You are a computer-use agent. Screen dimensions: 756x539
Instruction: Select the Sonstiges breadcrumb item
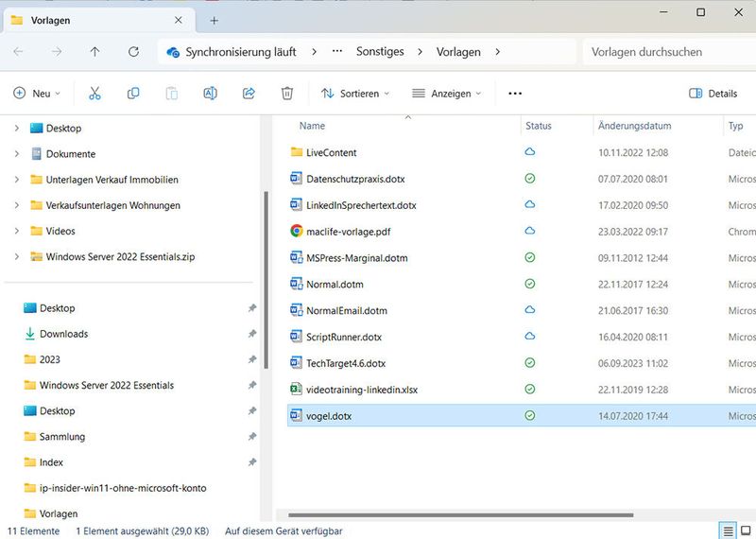coord(380,52)
